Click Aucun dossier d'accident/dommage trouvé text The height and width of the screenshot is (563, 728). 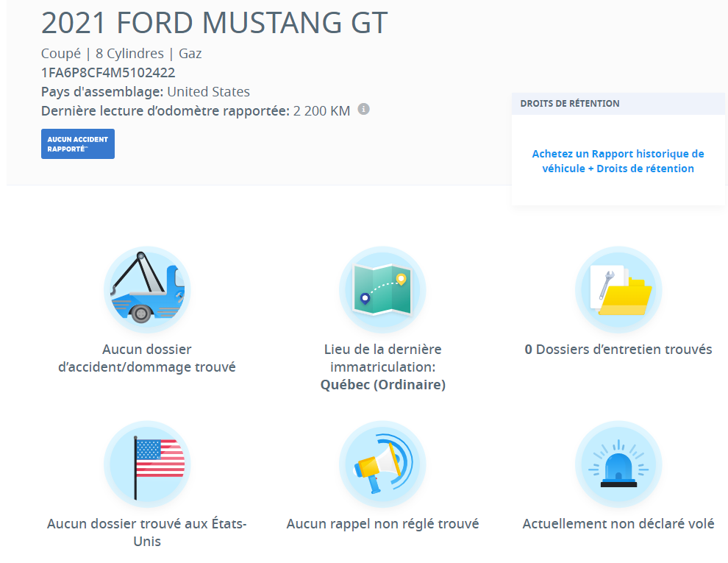pos(147,358)
